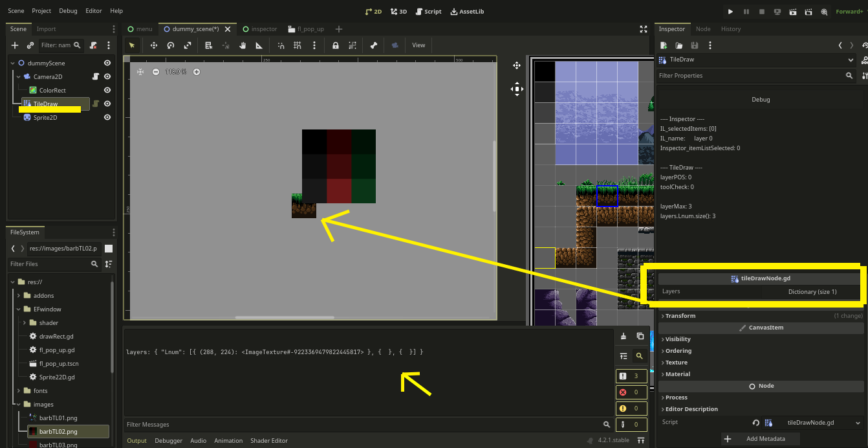Instantiate a child scene link icon
This screenshot has height=448, width=868.
click(30, 45)
